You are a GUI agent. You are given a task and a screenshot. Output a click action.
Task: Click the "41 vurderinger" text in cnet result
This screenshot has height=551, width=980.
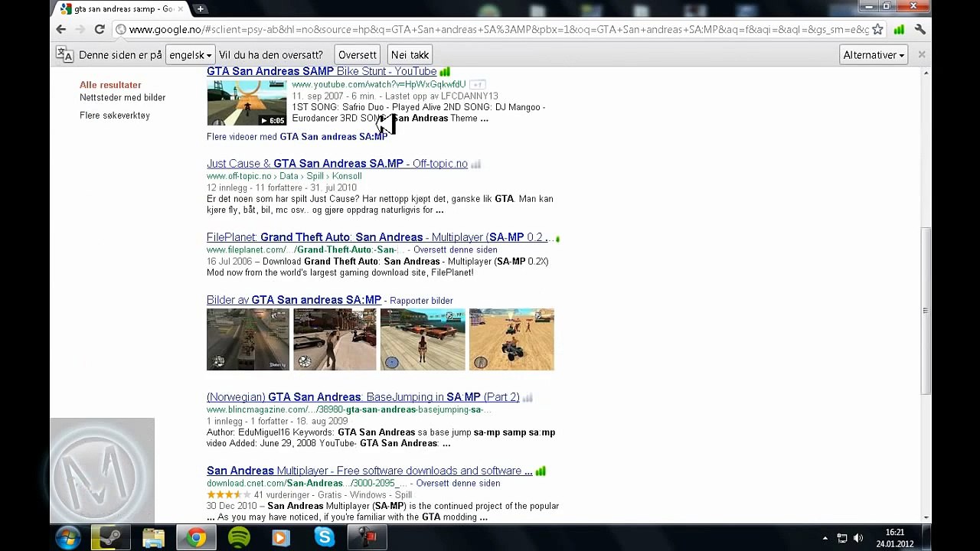285,495
